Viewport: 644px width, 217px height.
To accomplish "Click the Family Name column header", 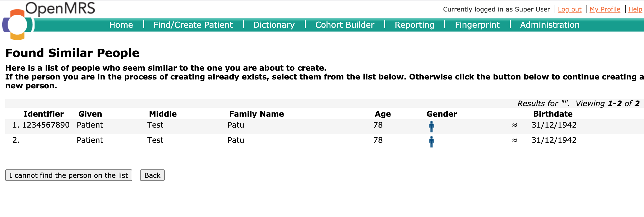I will (x=256, y=114).
